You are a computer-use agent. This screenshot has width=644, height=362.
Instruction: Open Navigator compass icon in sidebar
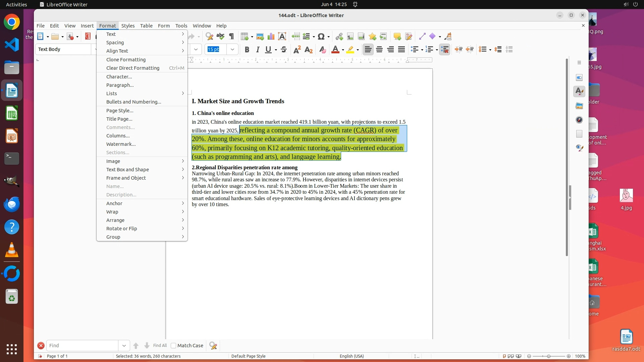pos(579,120)
